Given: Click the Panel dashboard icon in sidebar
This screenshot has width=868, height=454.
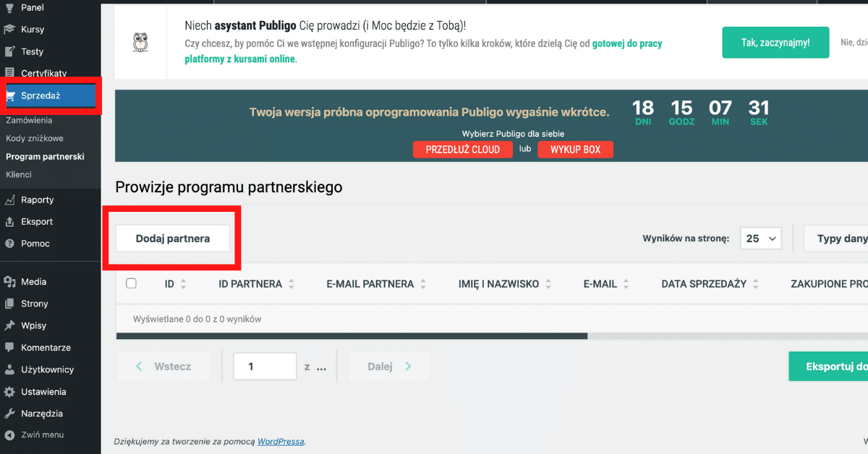Looking at the screenshot, I should 9,8.
